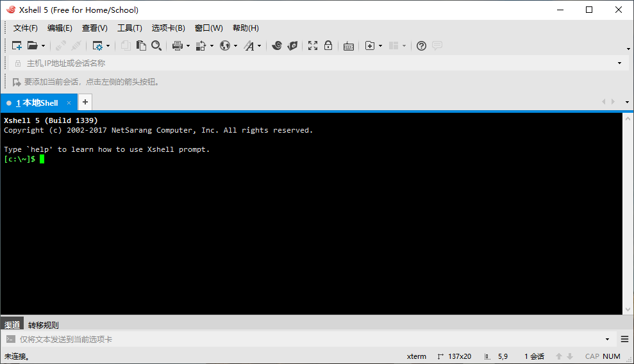Expand the Print dropdown arrow
This screenshot has height=364, width=634.
pyautogui.click(x=188, y=46)
